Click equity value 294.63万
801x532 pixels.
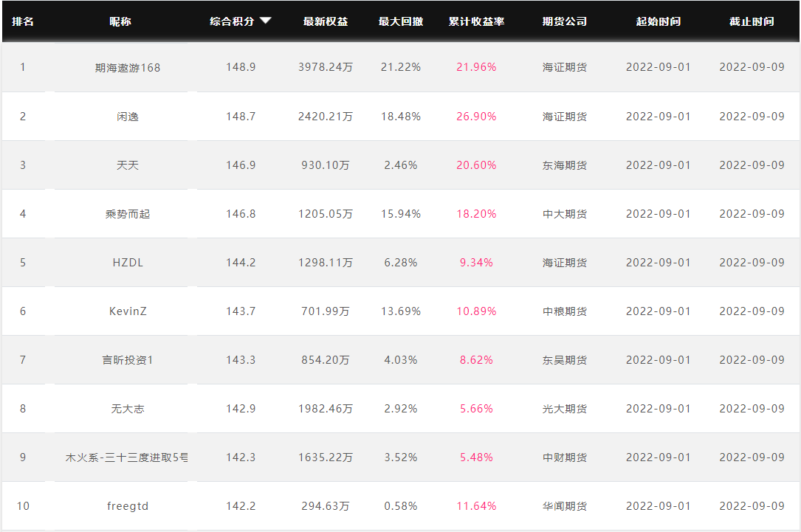click(x=326, y=506)
